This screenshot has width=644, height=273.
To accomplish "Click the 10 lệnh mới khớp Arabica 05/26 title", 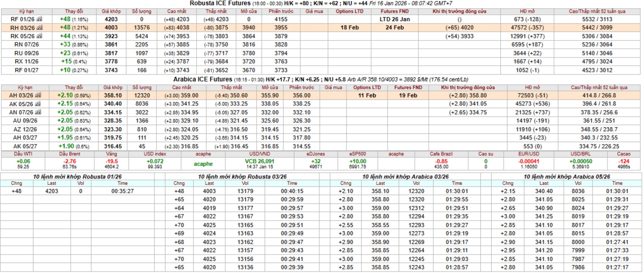I will point(567,177).
